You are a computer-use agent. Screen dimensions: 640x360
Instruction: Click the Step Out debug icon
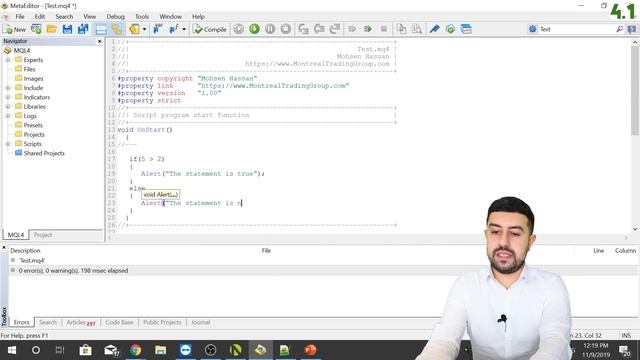(x=335, y=29)
